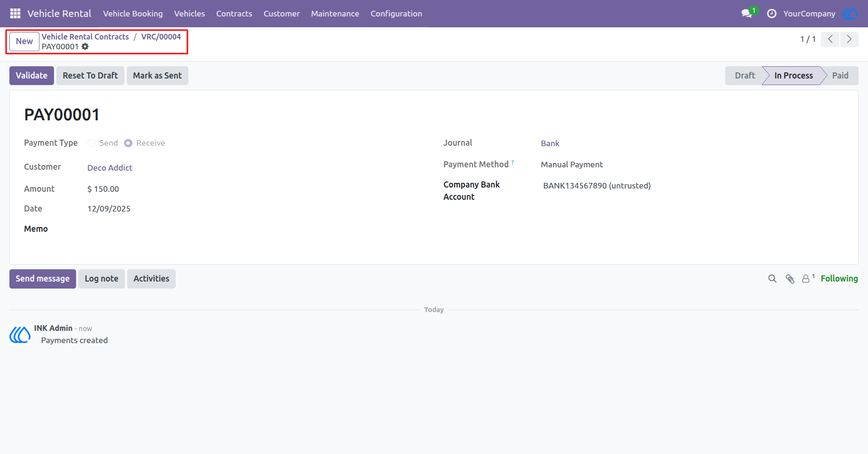Viewport: 868px width, 454px height.
Task: Open the conversations chat icon
Action: click(747, 14)
